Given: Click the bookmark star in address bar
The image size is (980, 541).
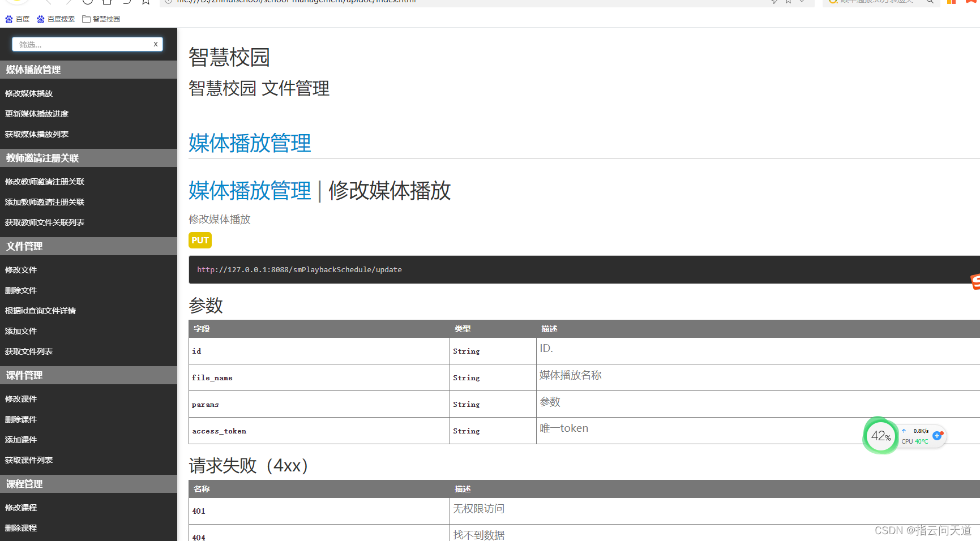Looking at the screenshot, I should pyautogui.click(x=788, y=2).
